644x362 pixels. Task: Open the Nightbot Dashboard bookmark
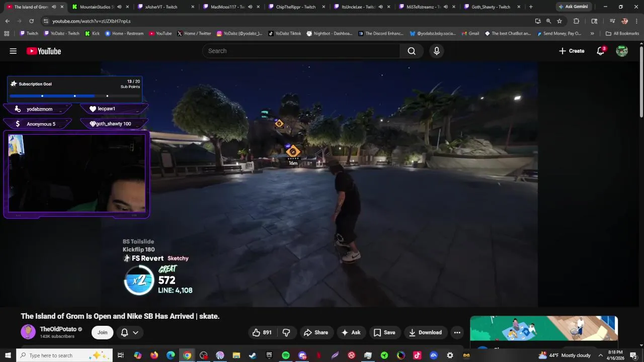pyautogui.click(x=330, y=34)
